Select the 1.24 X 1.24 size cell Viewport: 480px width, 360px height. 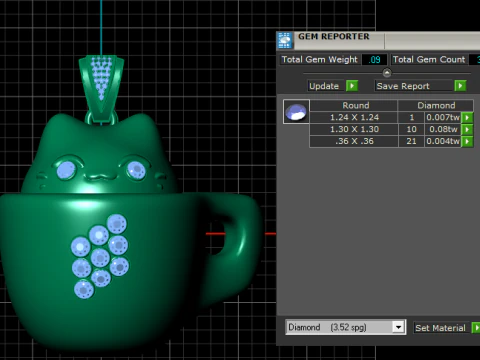354,117
